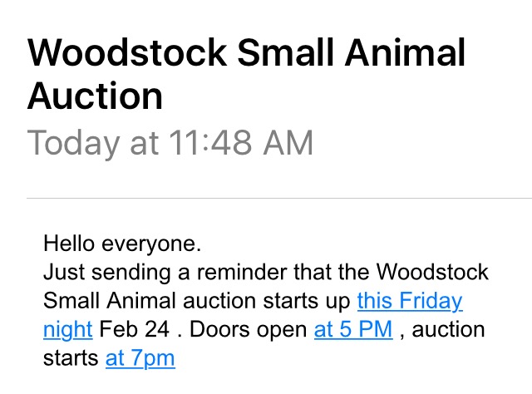Tap the "this Friday" date link
Image resolution: width=532 pixels, height=394 pixels.
[x=409, y=300]
